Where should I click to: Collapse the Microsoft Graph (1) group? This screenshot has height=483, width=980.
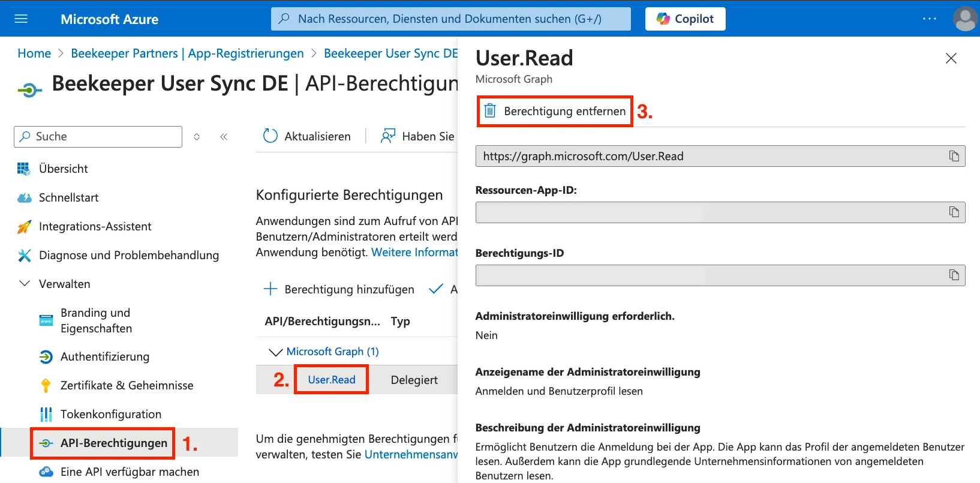(275, 352)
